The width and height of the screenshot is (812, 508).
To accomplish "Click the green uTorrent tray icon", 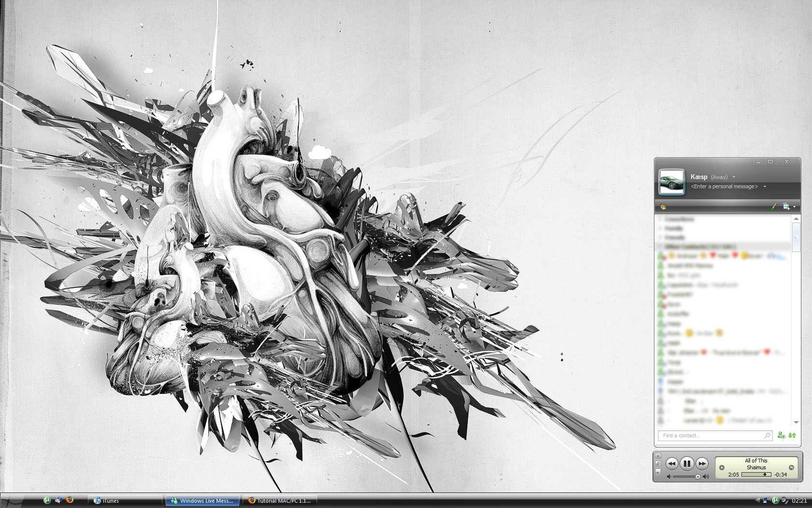I will click(x=775, y=500).
